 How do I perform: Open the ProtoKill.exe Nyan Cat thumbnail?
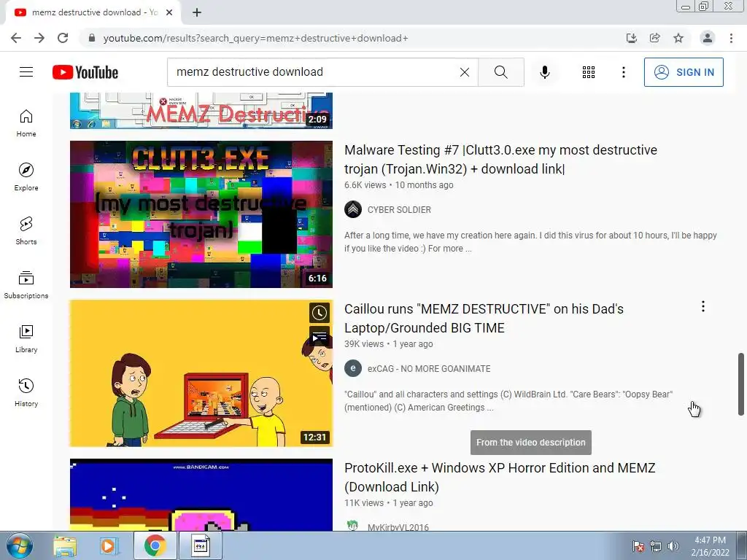[x=201, y=495]
